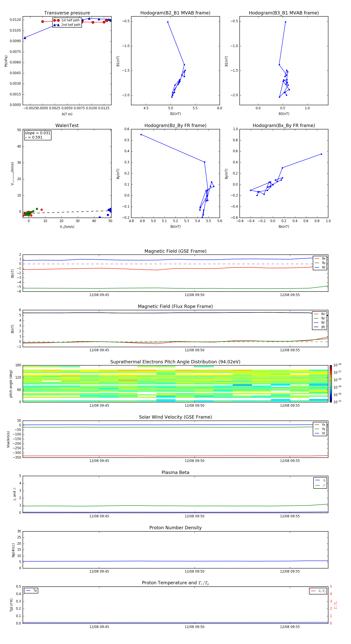Image resolution: width=351 pixels, height=644 pixels.
Task: Click the "12/08 09:55" tick under GSE magnetic field
Action: point(290,295)
